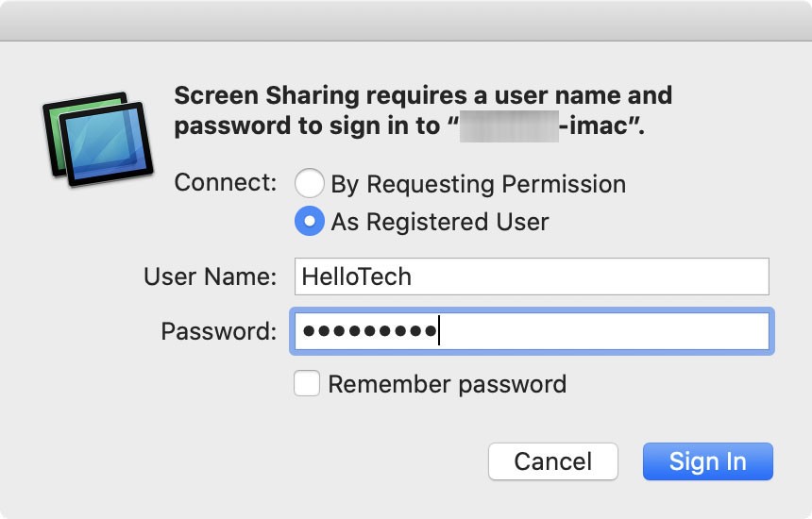The height and width of the screenshot is (519, 812).
Task: Click the "HelloTech" text in User Name
Action: (x=356, y=276)
